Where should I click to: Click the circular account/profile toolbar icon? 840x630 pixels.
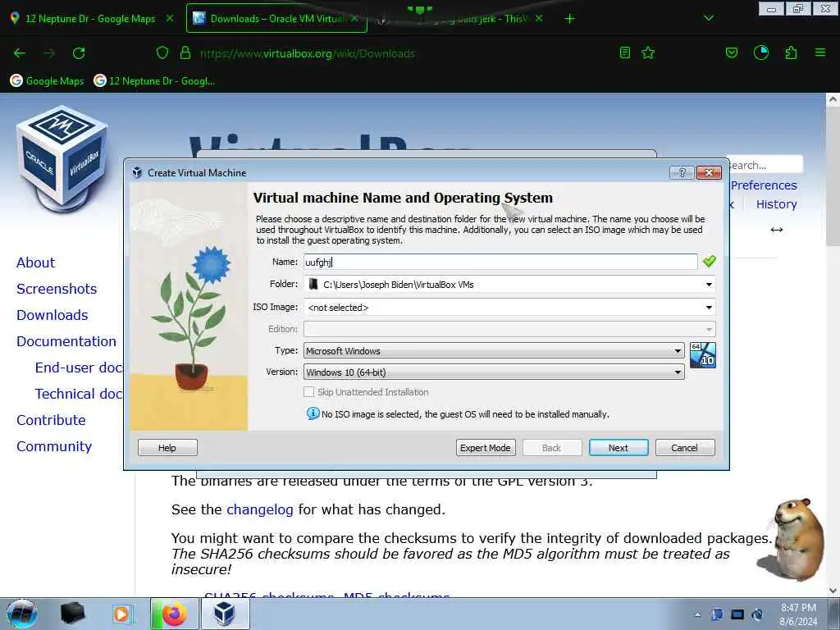tap(760, 52)
